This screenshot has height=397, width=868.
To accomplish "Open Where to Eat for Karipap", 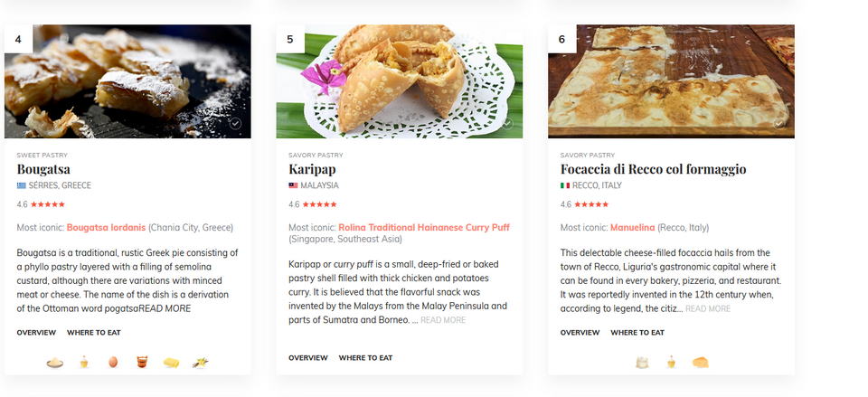I will coord(365,358).
